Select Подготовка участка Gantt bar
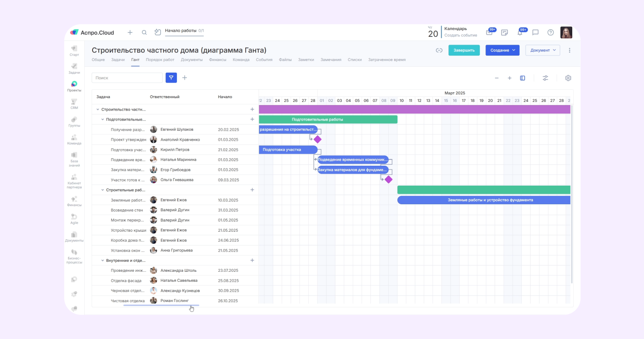The width and height of the screenshot is (644, 339). [288, 149]
